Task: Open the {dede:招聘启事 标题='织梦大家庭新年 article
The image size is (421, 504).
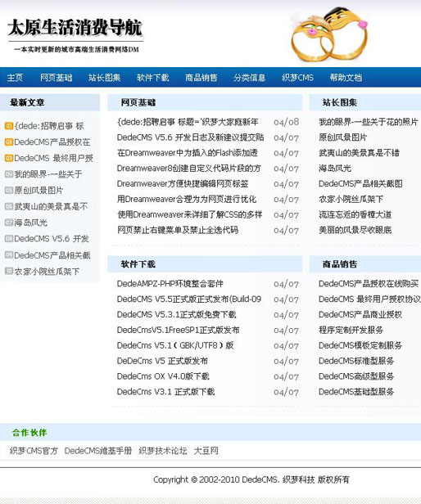Action: pyautogui.click(x=188, y=122)
